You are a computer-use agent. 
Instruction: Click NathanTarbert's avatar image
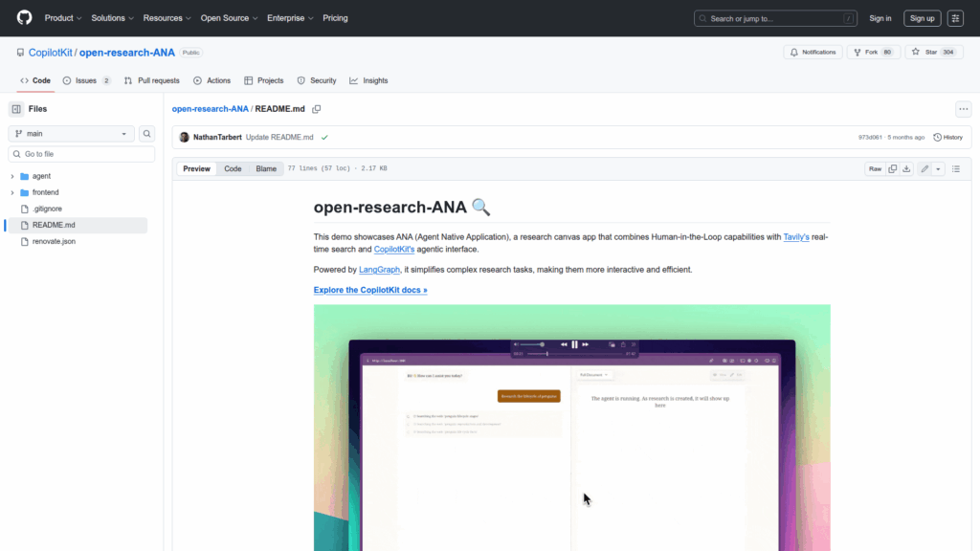(x=185, y=138)
